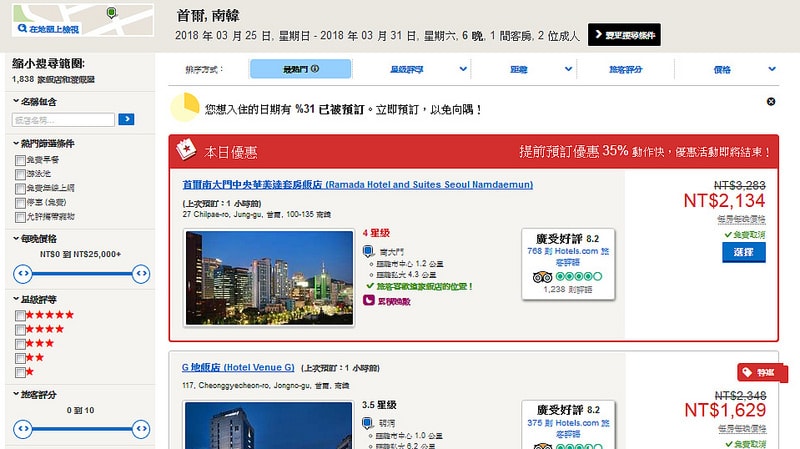Click the green map pin marker

coord(112,12)
